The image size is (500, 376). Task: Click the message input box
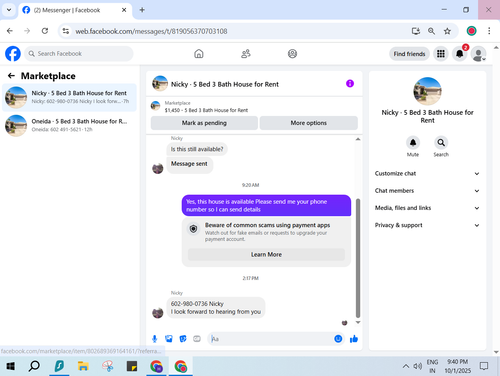click(270, 339)
